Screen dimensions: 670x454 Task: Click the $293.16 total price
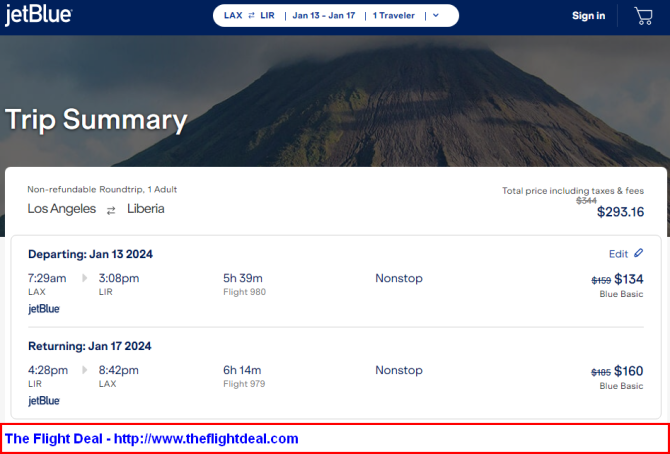[620, 212]
